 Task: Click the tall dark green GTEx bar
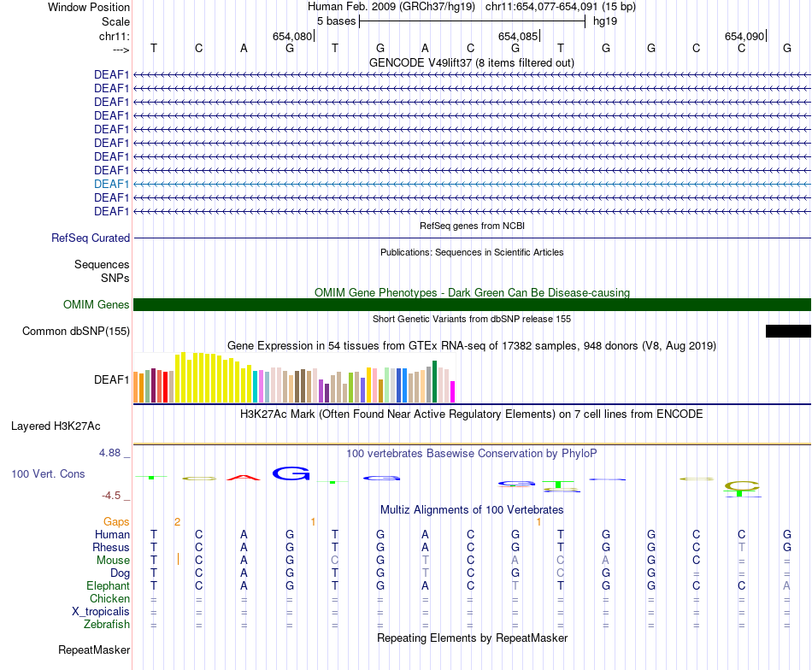pyautogui.click(x=434, y=382)
